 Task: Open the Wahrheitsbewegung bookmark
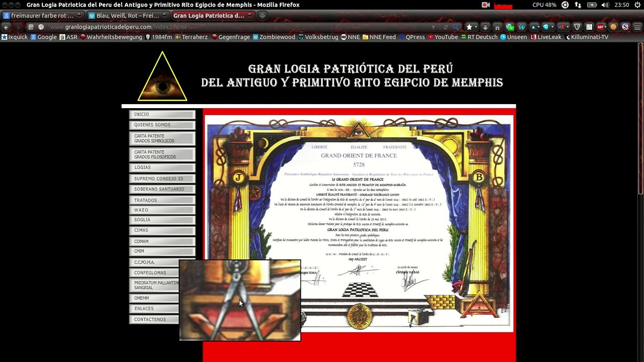click(111, 37)
